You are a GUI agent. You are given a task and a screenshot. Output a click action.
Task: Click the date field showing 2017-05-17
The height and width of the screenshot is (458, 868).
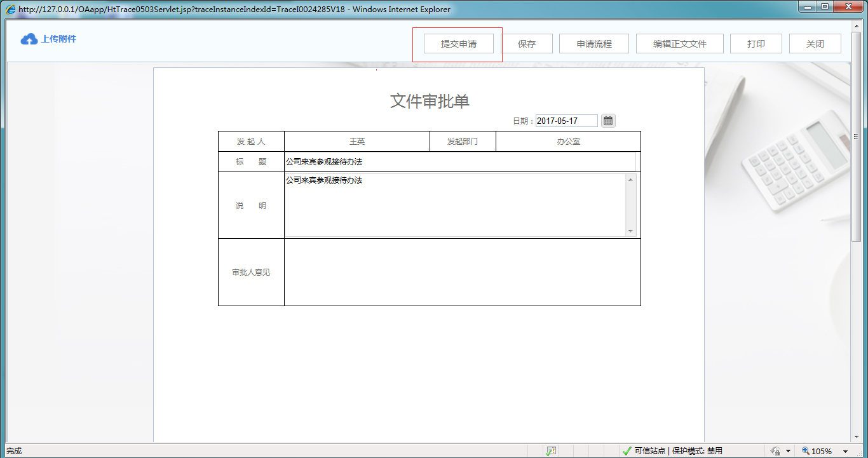coord(566,121)
